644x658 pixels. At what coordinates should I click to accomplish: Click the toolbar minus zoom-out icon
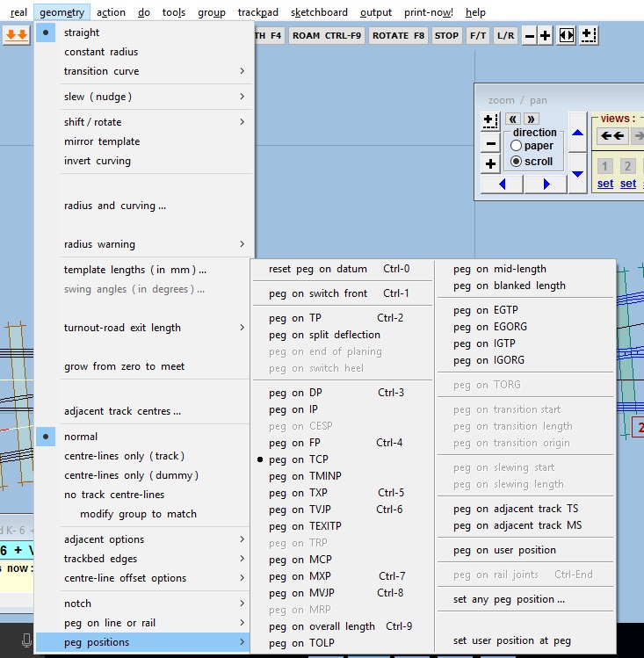pyautogui.click(x=529, y=35)
